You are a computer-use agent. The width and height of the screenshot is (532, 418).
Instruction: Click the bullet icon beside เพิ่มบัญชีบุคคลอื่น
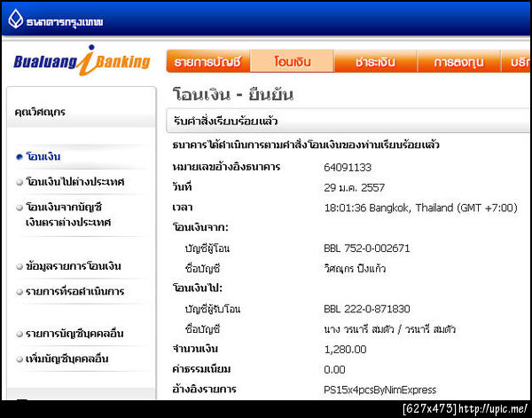[x=20, y=359]
